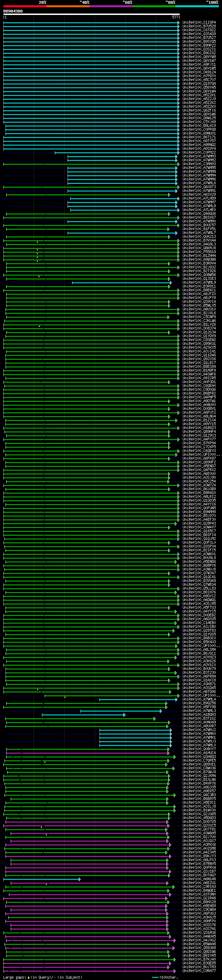Open hit UniRef100_C6T8Z2
Screen dimensions: 222x980
[x=199, y=30]
